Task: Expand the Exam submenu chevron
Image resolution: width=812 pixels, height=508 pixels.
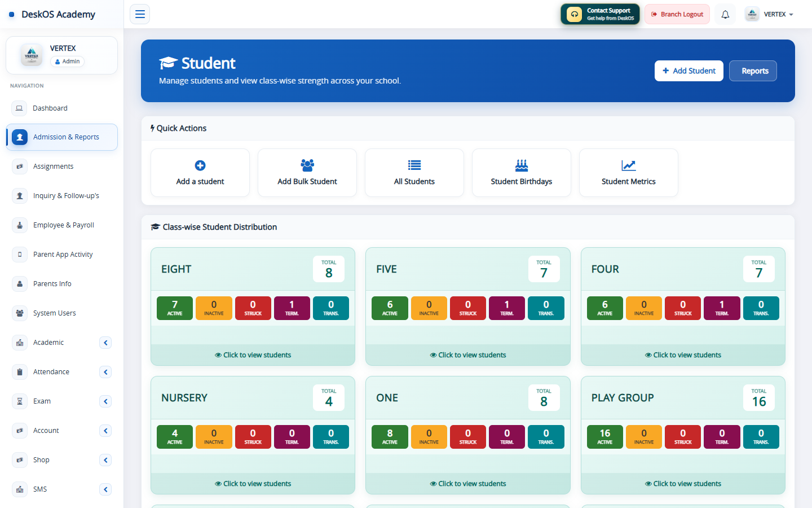Action: point(105,401)
